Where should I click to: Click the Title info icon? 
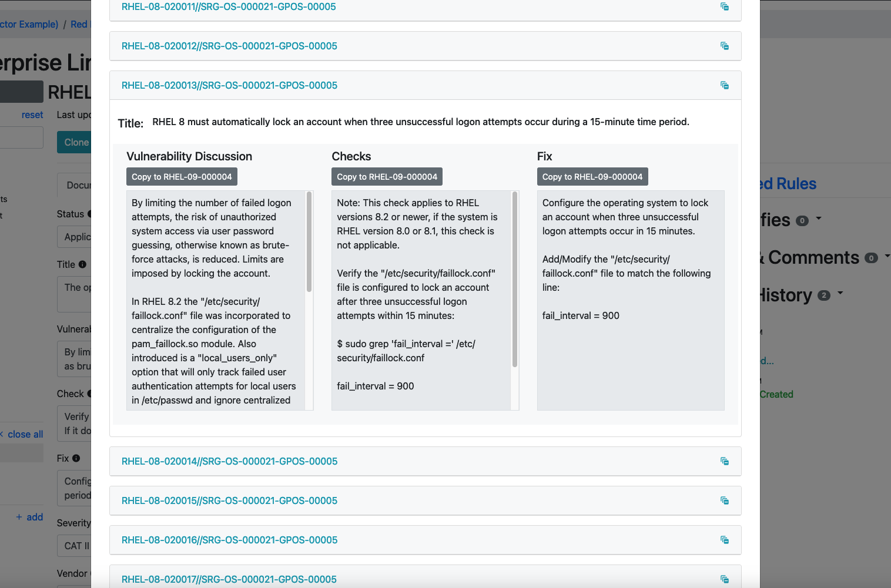coord(82,264)
